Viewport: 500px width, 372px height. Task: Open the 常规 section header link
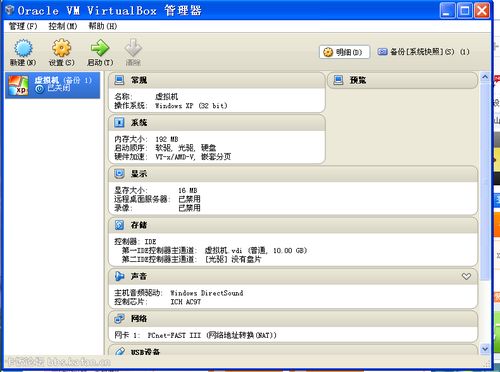point(139,80)
